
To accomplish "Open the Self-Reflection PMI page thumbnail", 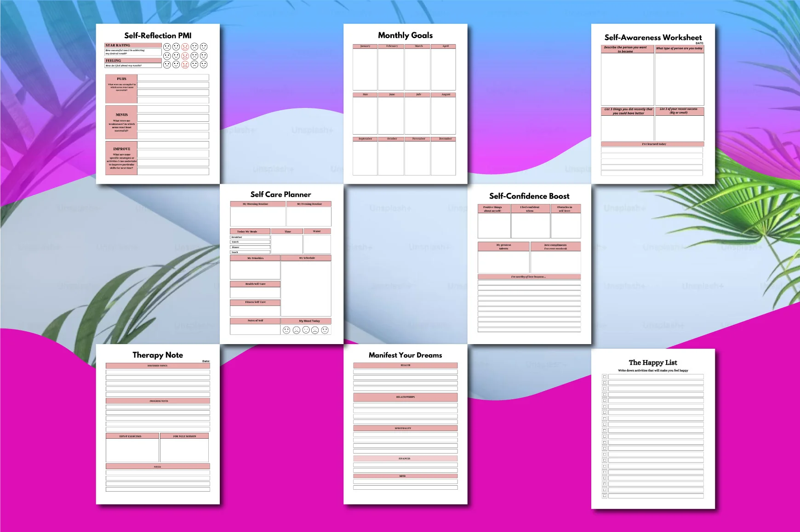I will click(x=158, y=104).
